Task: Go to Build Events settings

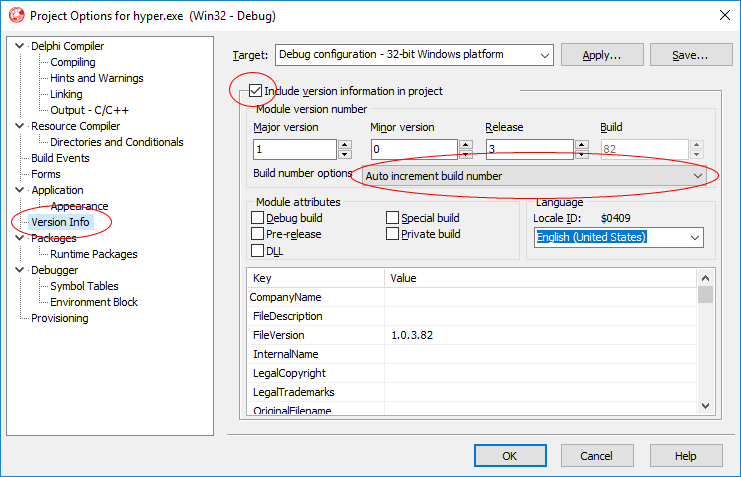Action: tap(60, 158)
